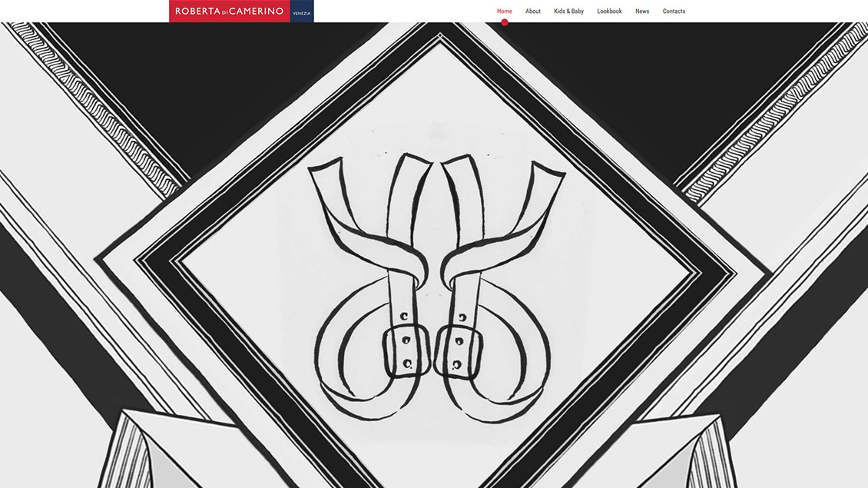Navigate to Contacts
868x488 pixels.
(674, 11)
